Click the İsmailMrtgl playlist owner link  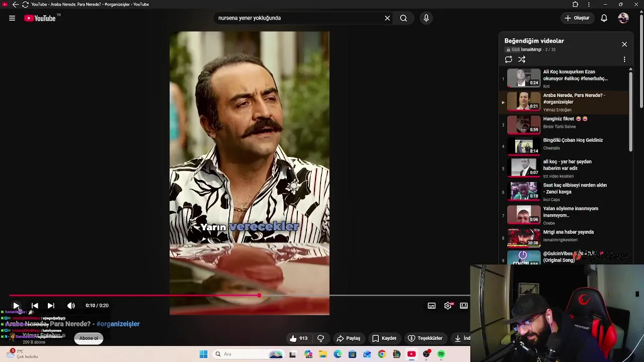[x=531, y=50]
